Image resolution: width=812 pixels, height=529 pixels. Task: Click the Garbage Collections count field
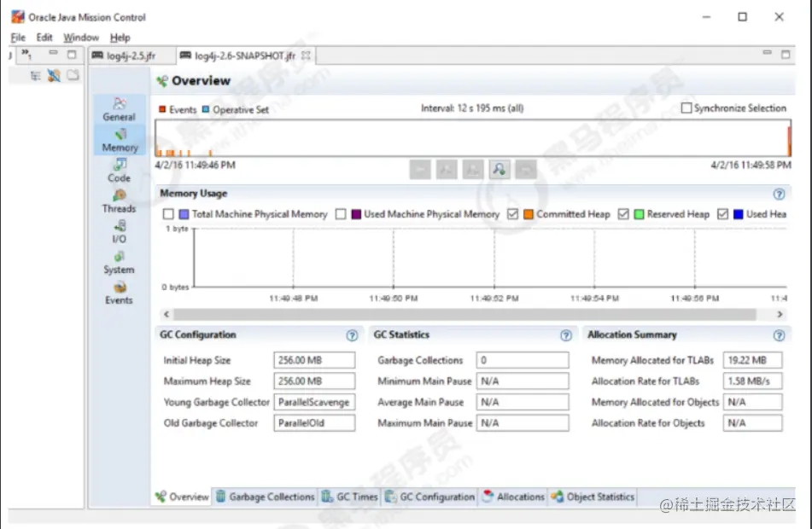pyautogui.click(x=523, y=360)
